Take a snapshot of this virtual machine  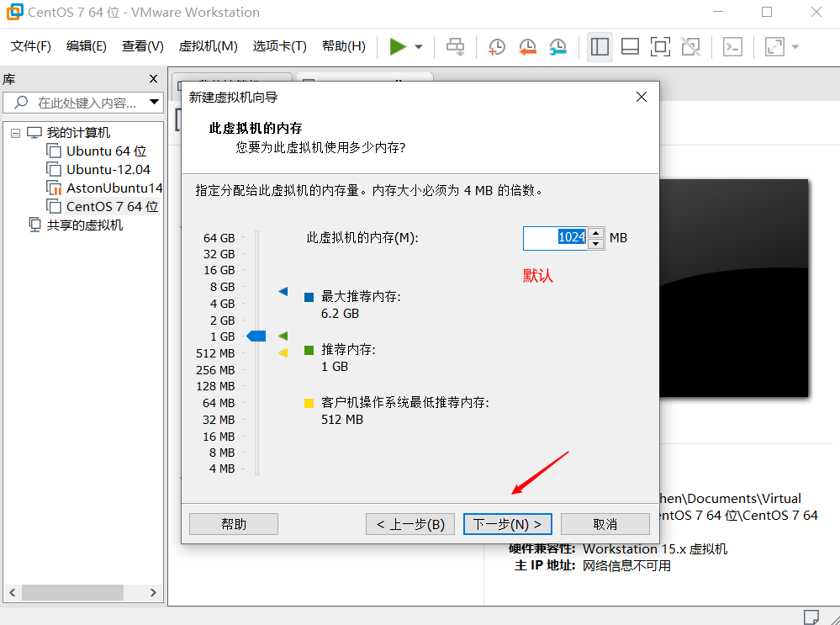tap(497, 46)
